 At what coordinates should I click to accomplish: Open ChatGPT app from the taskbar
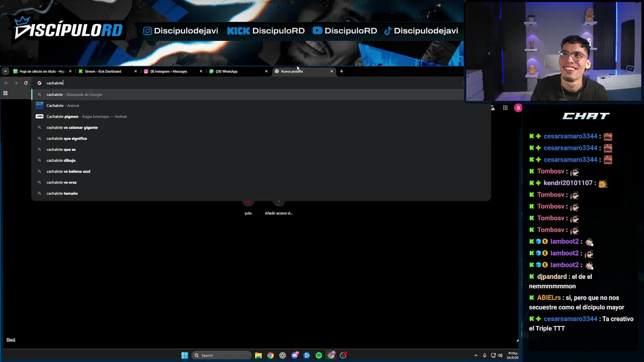tap(283, 355)
